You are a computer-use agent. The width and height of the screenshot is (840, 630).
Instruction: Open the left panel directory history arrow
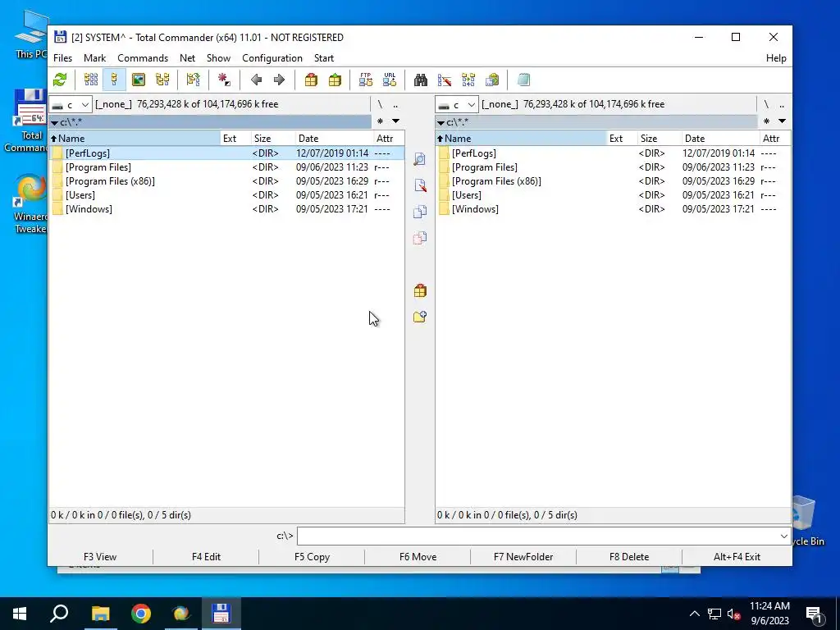pyautogui.click(x=395, y=121)
